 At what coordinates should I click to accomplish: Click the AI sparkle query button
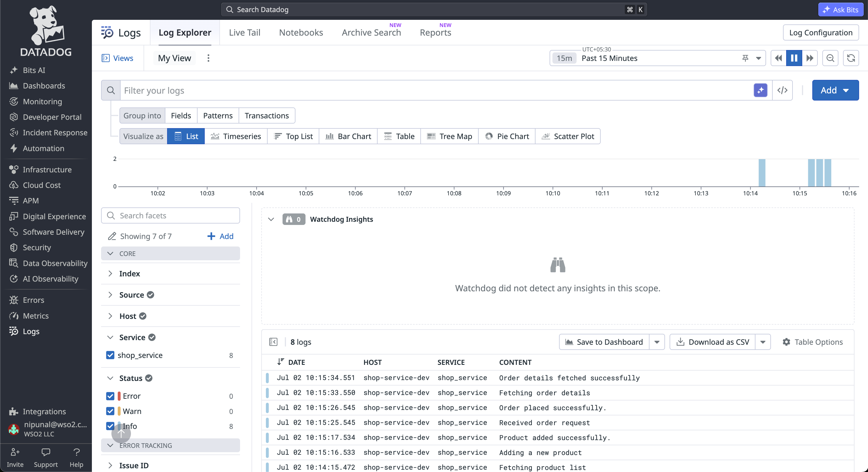click(x=761, y=90)
